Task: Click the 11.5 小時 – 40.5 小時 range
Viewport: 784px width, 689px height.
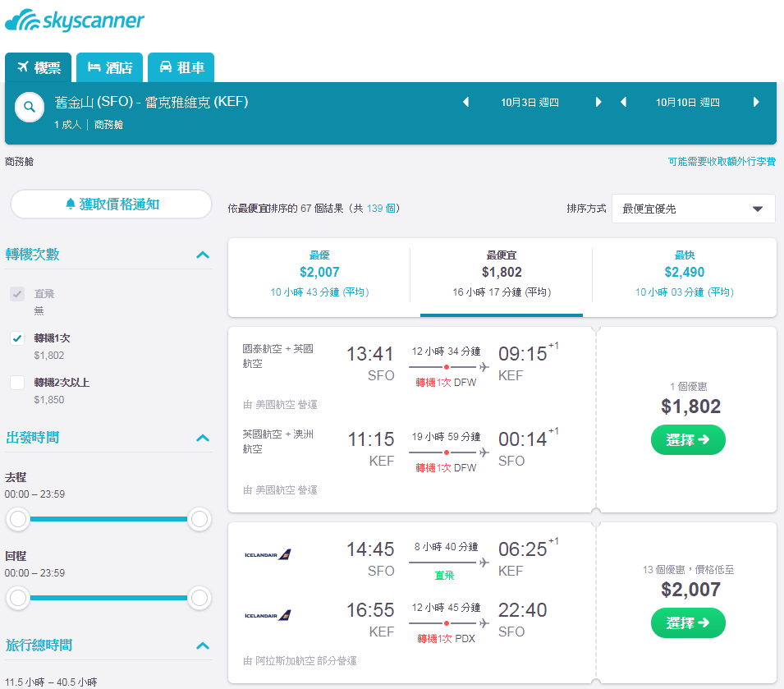Action: [51, 682]
